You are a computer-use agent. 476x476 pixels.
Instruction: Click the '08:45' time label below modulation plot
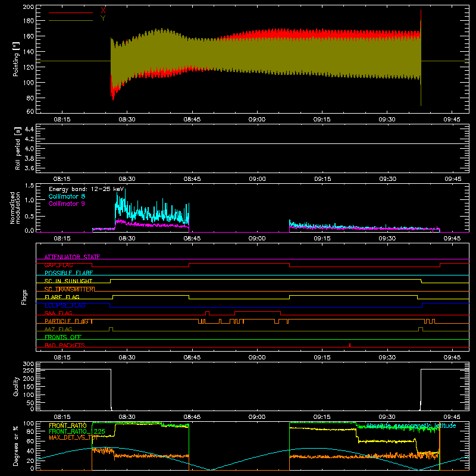[x=192, y=239]
